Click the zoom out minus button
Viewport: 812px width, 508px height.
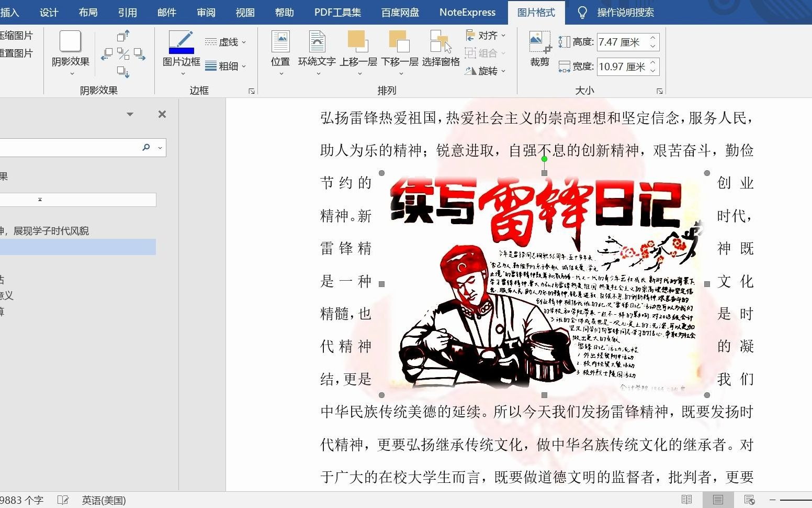tap(772, 500)
